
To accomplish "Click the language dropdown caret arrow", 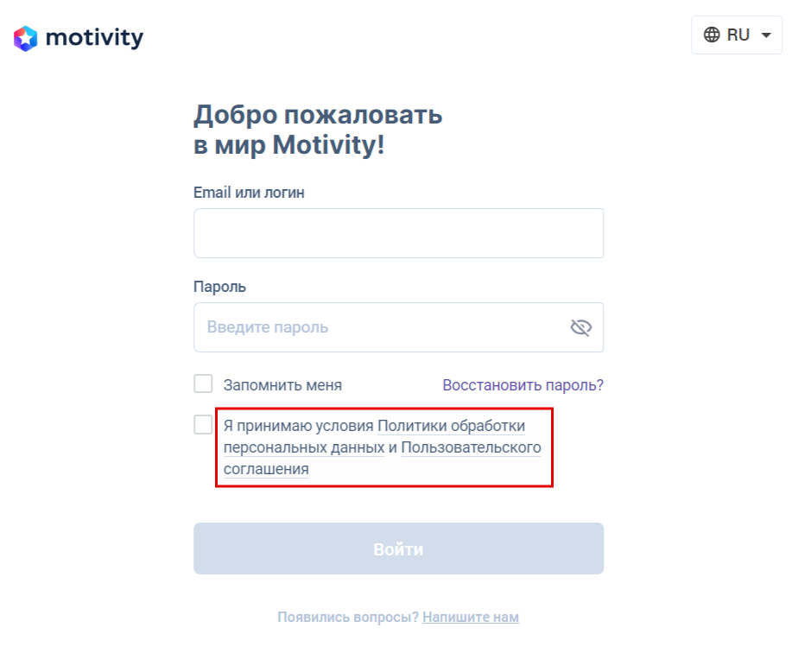I will pyautogui.click(x=765, y=35).
